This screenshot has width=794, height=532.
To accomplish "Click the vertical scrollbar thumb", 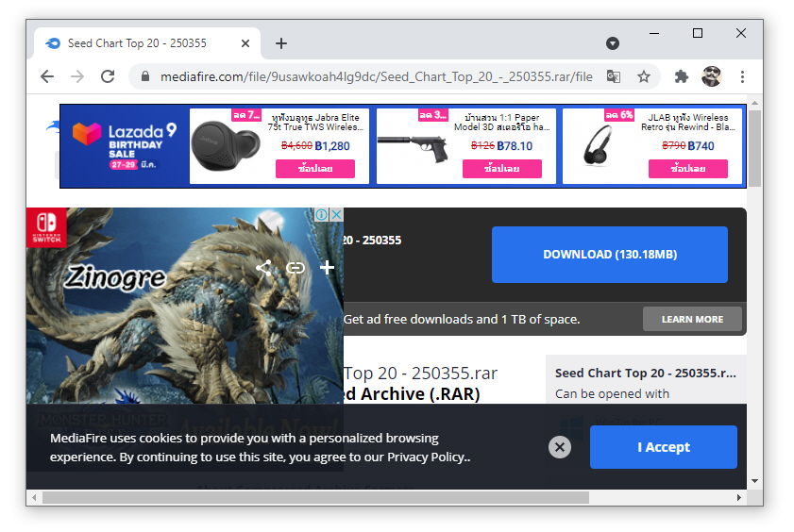I will point(754,148).
